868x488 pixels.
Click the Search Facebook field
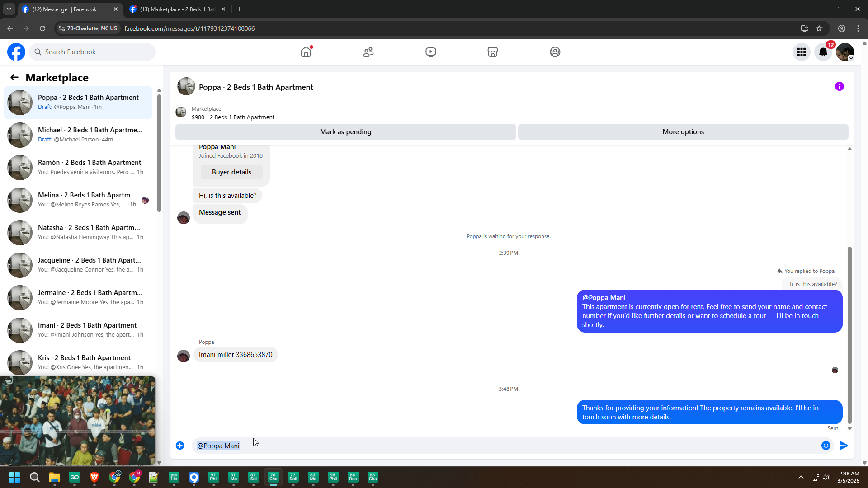click(92, 52)
